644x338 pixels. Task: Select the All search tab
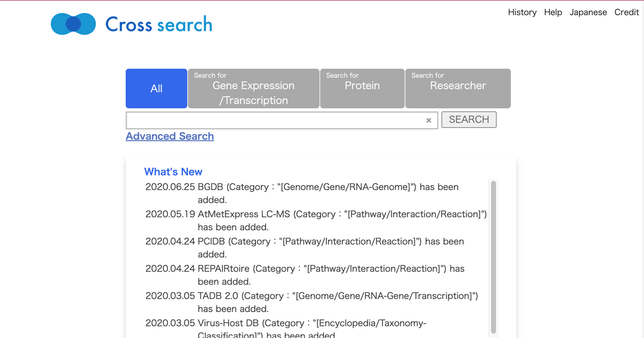pyautogui.click(x=156, y=89)
